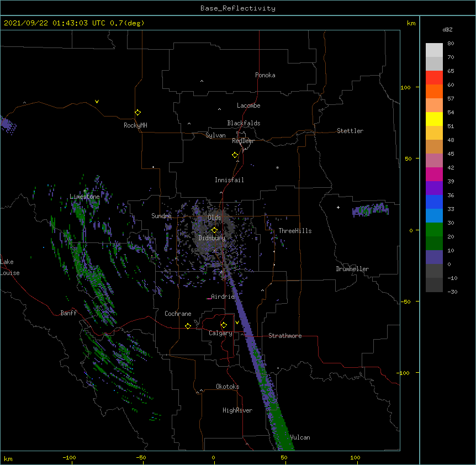Viewport: 476px width, 465px height.
Task: Click the white asterisk east of Innisfail
Action: click(x=277, y=167)
